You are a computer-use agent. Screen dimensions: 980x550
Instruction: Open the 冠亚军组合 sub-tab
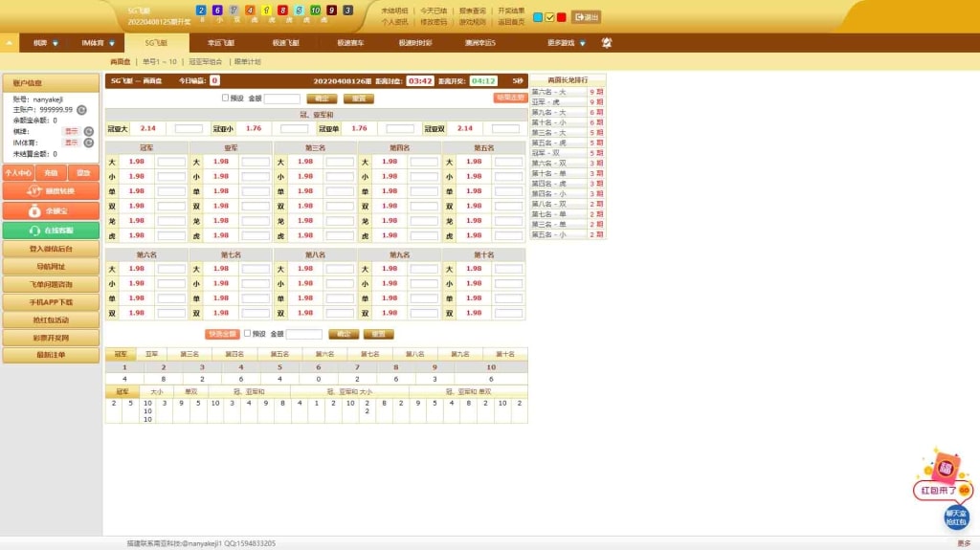205,61
